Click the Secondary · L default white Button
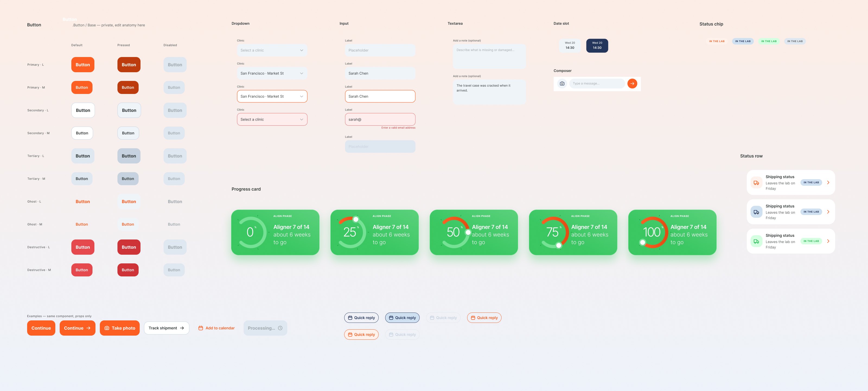The image size is (868, 391). pyautogui.click(x=83, y=110)
